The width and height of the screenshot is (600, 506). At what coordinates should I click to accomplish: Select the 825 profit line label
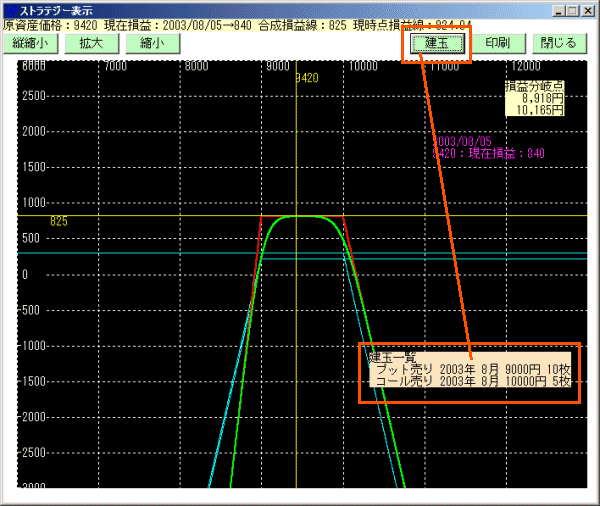[x=59, y=221]
